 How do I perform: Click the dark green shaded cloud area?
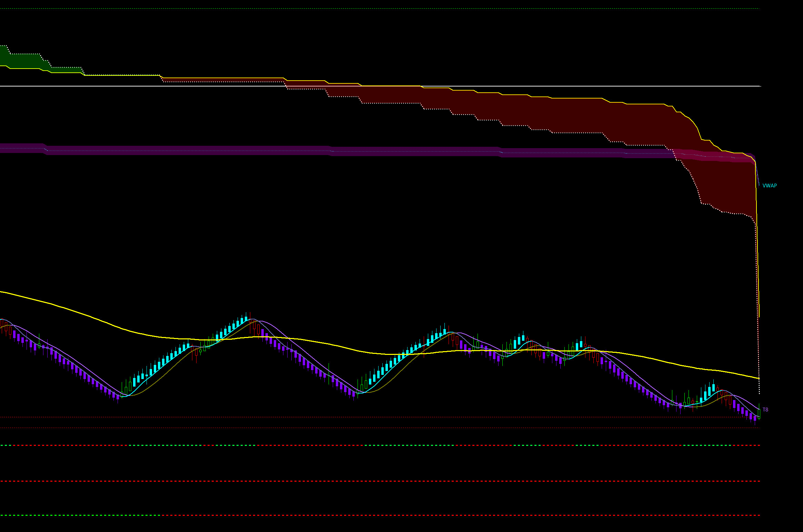coord(24,61)
